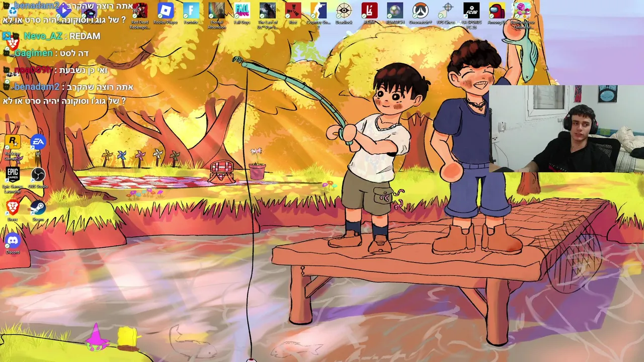
Task: Click the Counter-Strike 2 desktop icon
Action: (318, 15)
